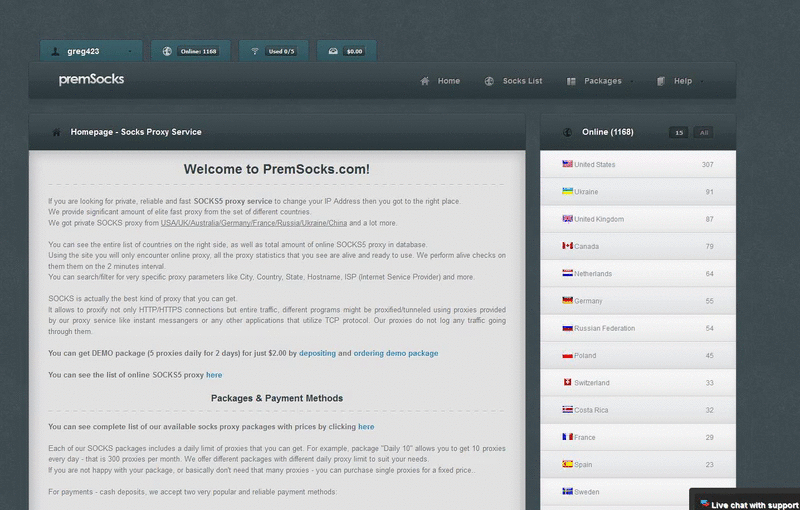800x510 pixels.
Task: Click the Switzerland flag icon
Action: tap(567, 382)
